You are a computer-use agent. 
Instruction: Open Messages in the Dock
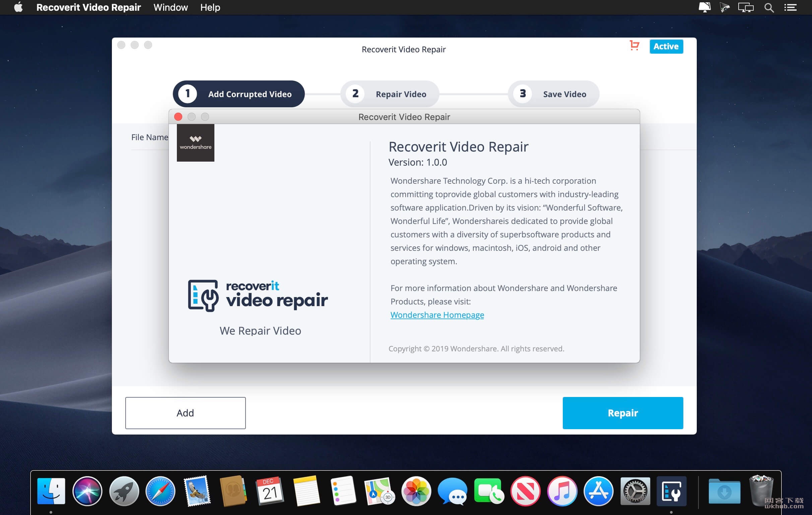[452, 491]
